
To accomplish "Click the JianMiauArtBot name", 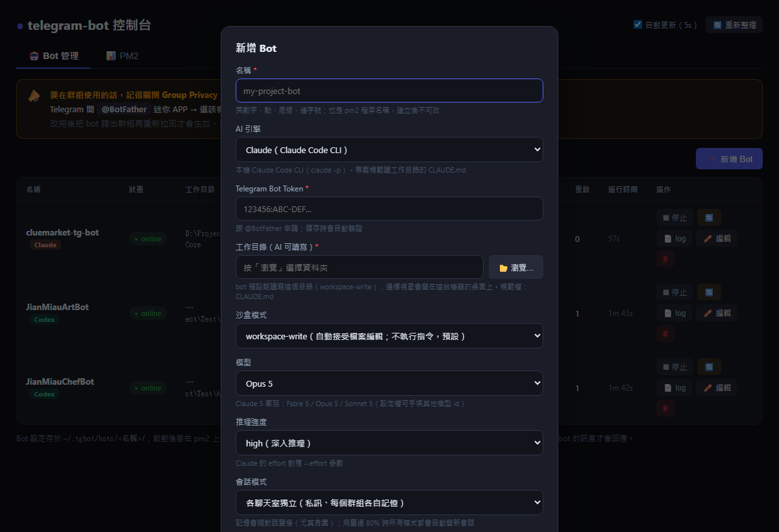I will coord(57,307).
